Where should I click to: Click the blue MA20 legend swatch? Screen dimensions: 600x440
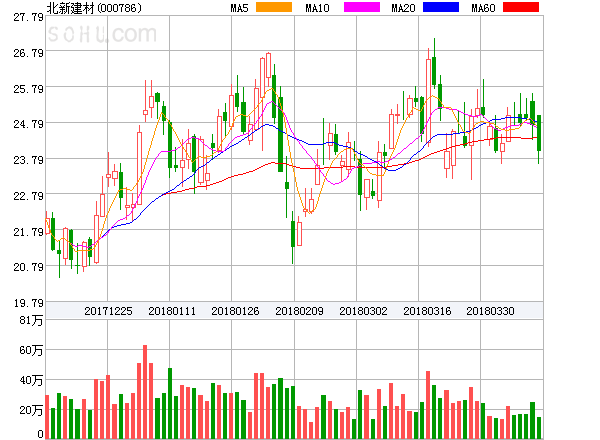click(441, 7)
